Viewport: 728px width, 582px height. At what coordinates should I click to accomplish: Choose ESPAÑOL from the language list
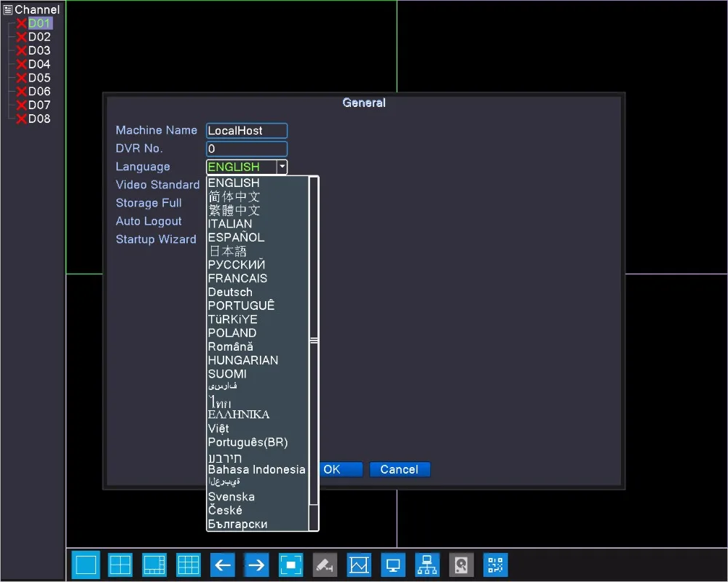coord(236,238)
